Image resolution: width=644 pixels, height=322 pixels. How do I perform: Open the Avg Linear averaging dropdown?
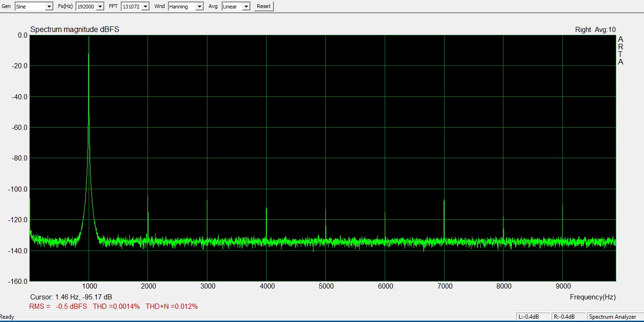236,6
